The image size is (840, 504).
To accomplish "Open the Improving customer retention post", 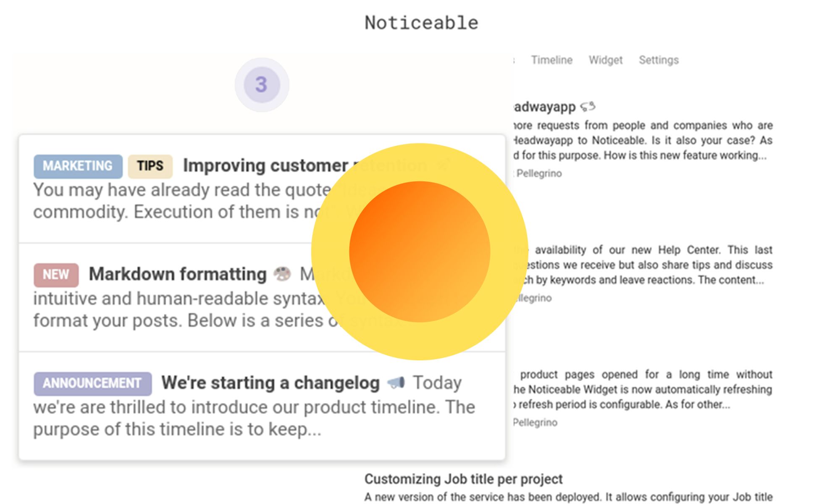I will pos(265,165).
